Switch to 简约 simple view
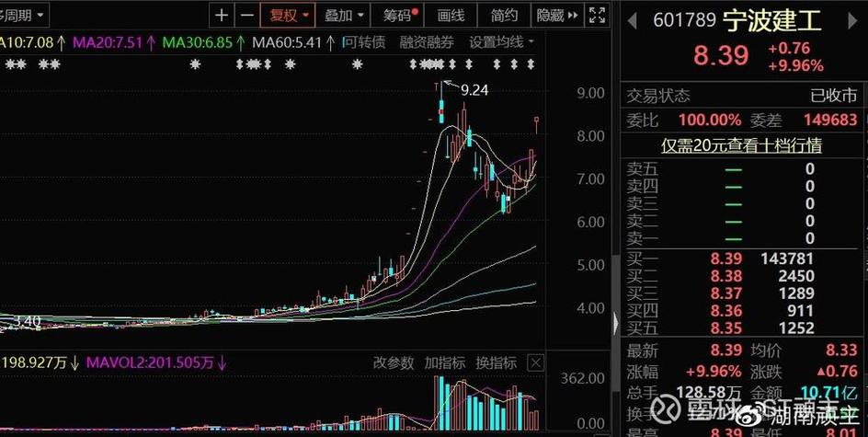 click(504, 16)
